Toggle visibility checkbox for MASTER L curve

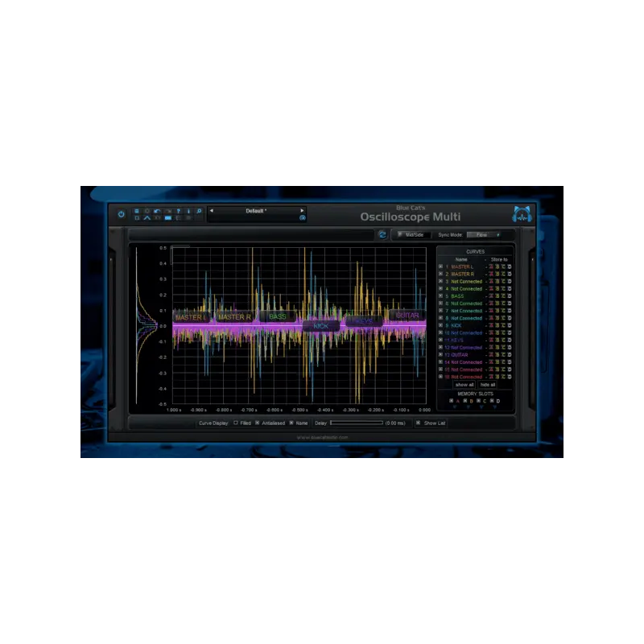pyautogui.click(x=440, y=266)
